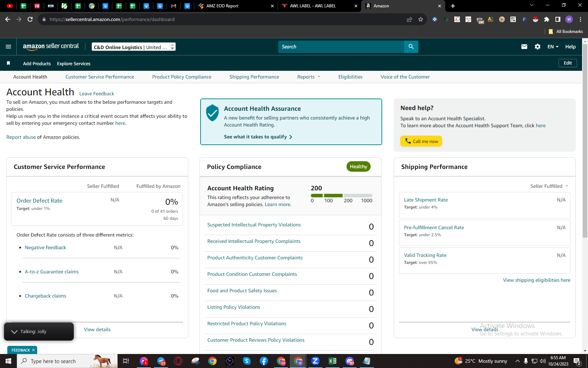588x368 pixels.
Task: Click the Windows taskbar search box
Action: 67,361
